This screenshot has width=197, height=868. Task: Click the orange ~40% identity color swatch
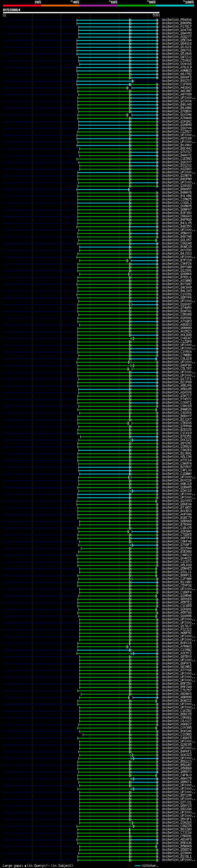[x=60, y=6]
